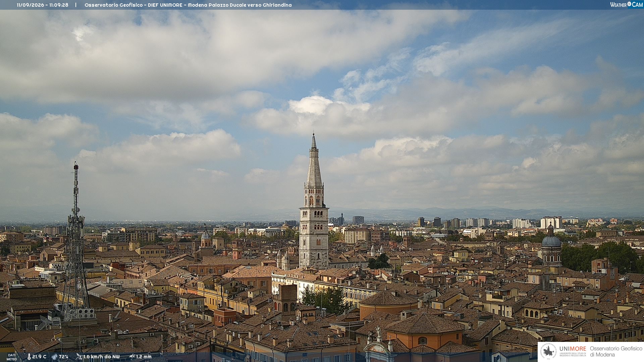Click the thermometer temperature icon

pyautogui.click(x=29, y=357)
